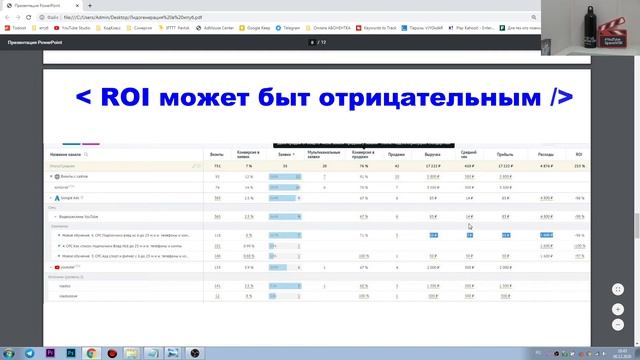Reload the PDF page
Image resolution: width=640 pixels, height=360 pixels.
pyautogui.click(x=29, y=17)
